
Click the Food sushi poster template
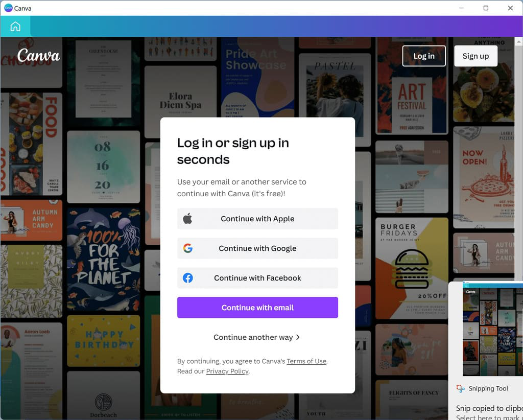tap(31, 144)
